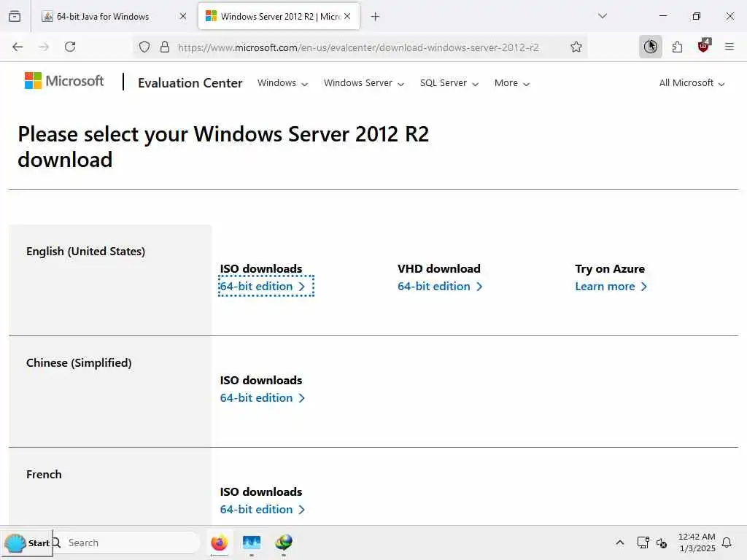List all tabs dropdown arrow
Image resolution: width=747 pixels, height=560 pixels.
602,16
